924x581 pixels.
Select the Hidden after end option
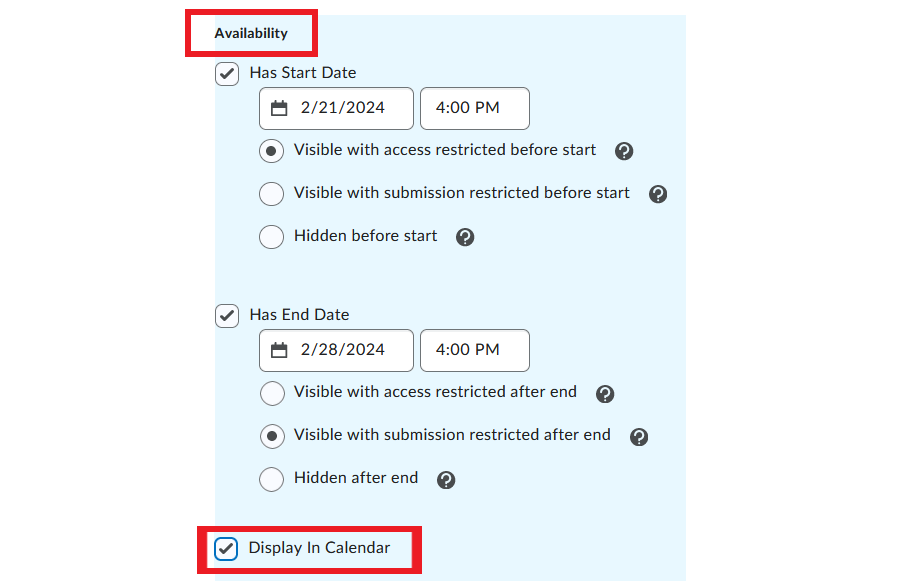(272, 479)
